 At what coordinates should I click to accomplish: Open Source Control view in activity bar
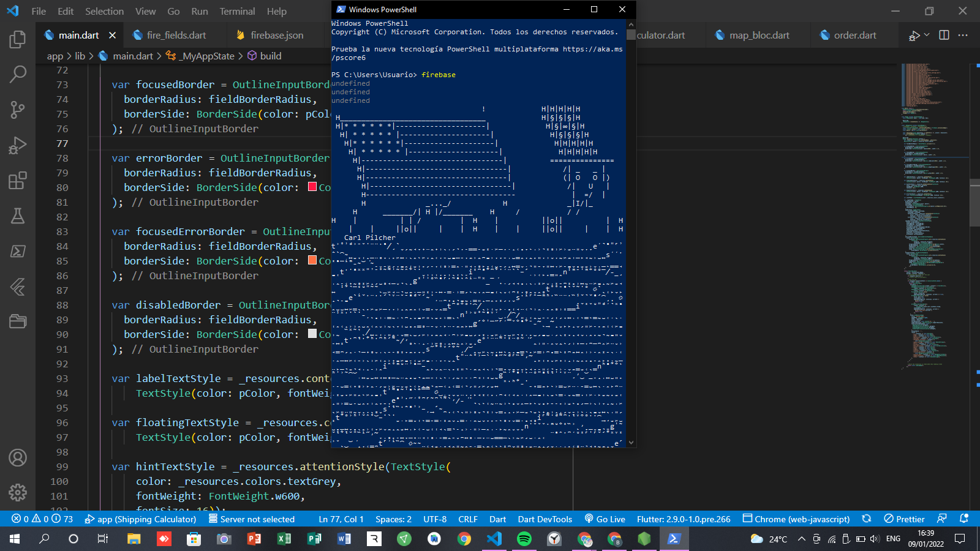(x=18, y=110)
